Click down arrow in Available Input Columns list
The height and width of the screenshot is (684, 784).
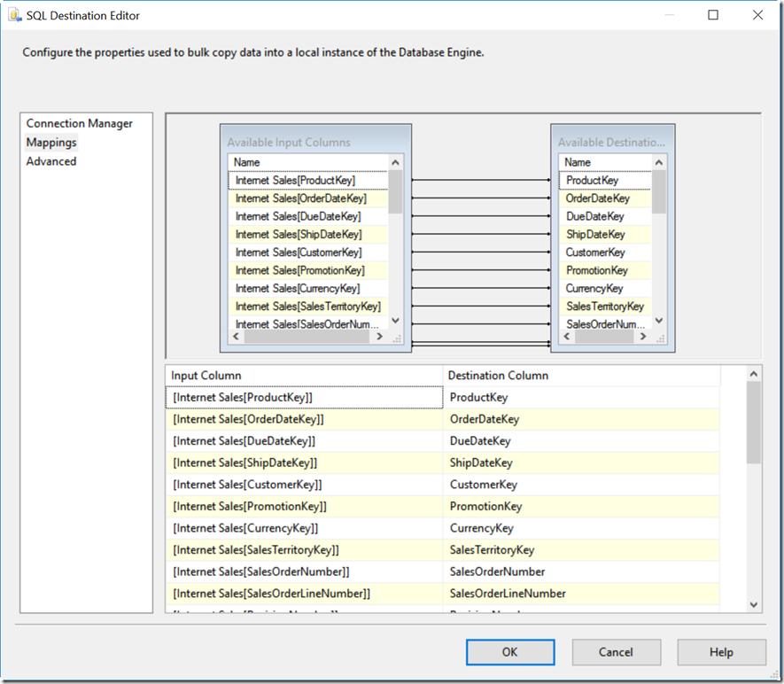click(x=395, y=321)
